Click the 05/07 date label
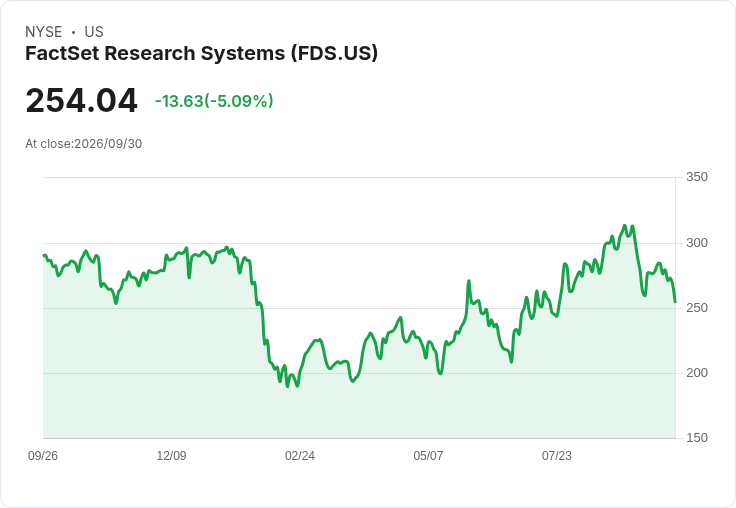This screenshot has height=508, width=736. (428, 455)
